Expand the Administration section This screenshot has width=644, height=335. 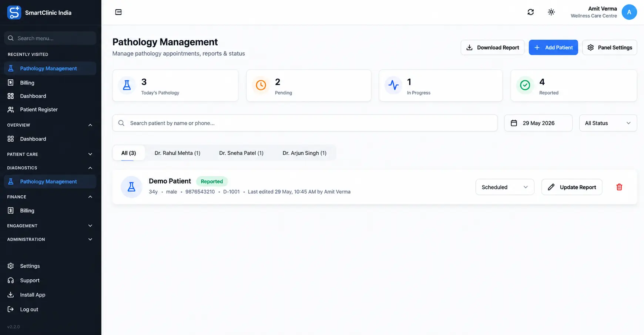point(50,239)
